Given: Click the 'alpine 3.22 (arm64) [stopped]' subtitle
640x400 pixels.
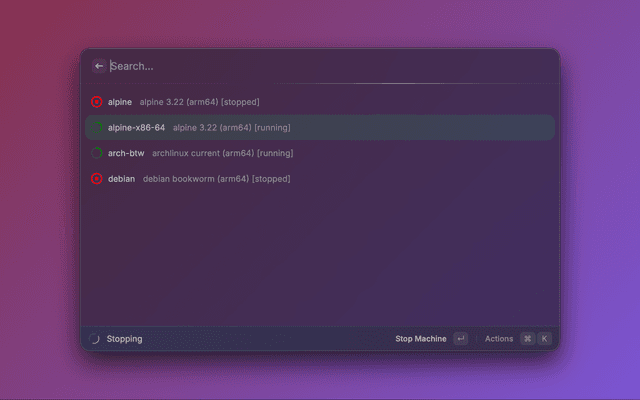Looking at the screenshot, I should point(199,102).
